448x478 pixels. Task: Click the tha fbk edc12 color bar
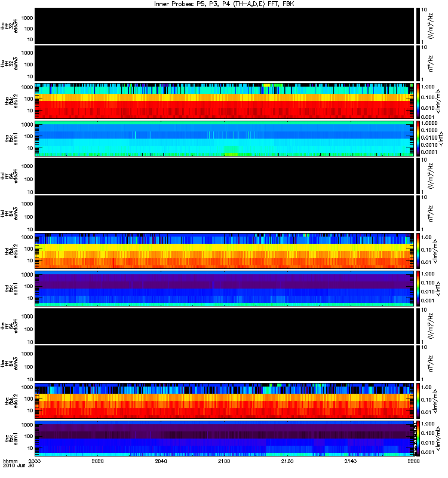418,100
